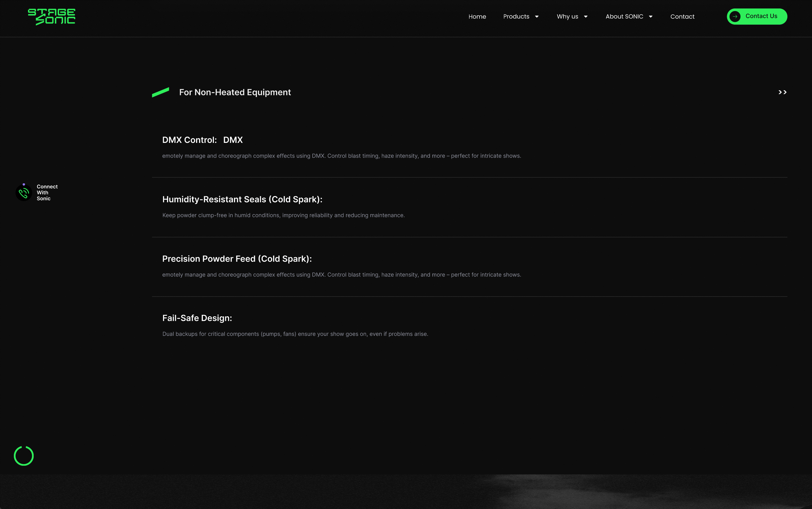The width and height of the screenshot is (812, 509).
Task: Click the double chevron arrows icon
Action: coord(782,92)
